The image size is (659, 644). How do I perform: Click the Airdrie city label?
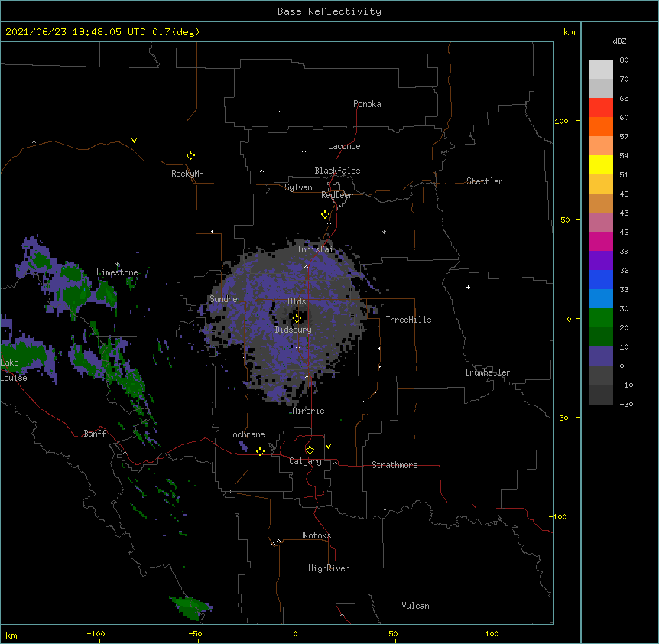(309, 411)
